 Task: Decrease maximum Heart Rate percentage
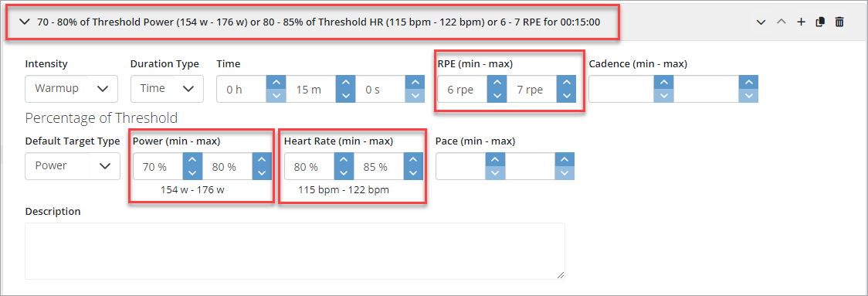tap(413, 173)
